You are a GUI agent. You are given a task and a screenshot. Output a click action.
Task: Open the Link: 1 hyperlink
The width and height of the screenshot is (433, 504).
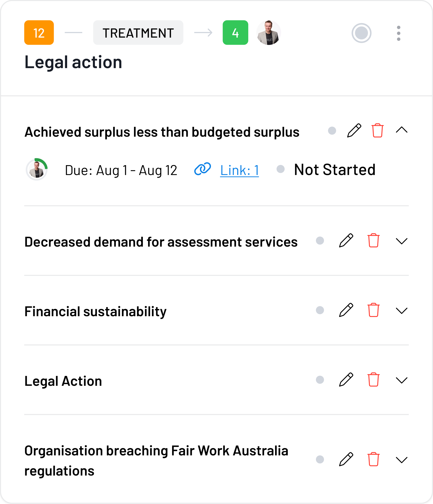tap(239, 170)
